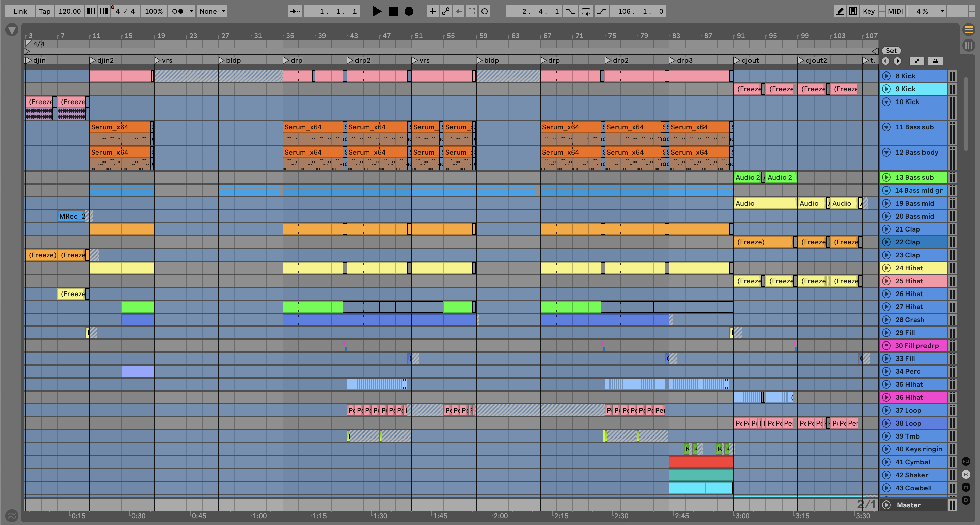This screenshot has width=980, height=525.
Task: Toggle the Punch-In switch icon
Action: point(570,11)
